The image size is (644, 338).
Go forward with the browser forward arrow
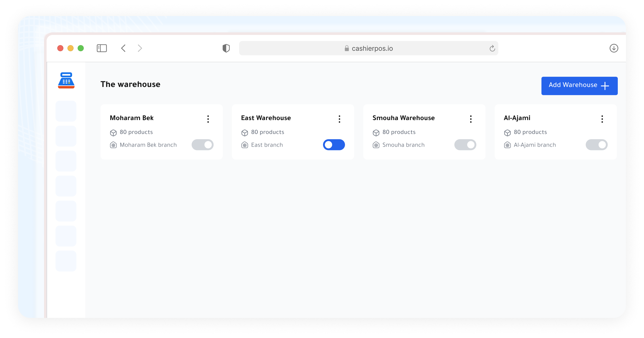140,48
